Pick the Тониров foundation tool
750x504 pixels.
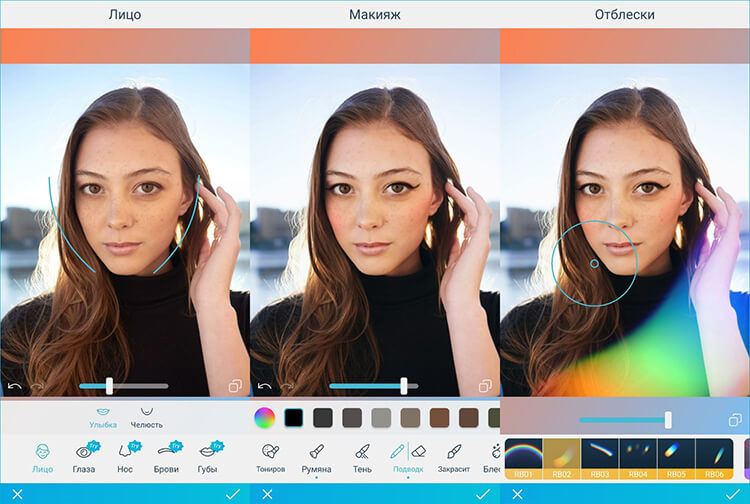271,456
